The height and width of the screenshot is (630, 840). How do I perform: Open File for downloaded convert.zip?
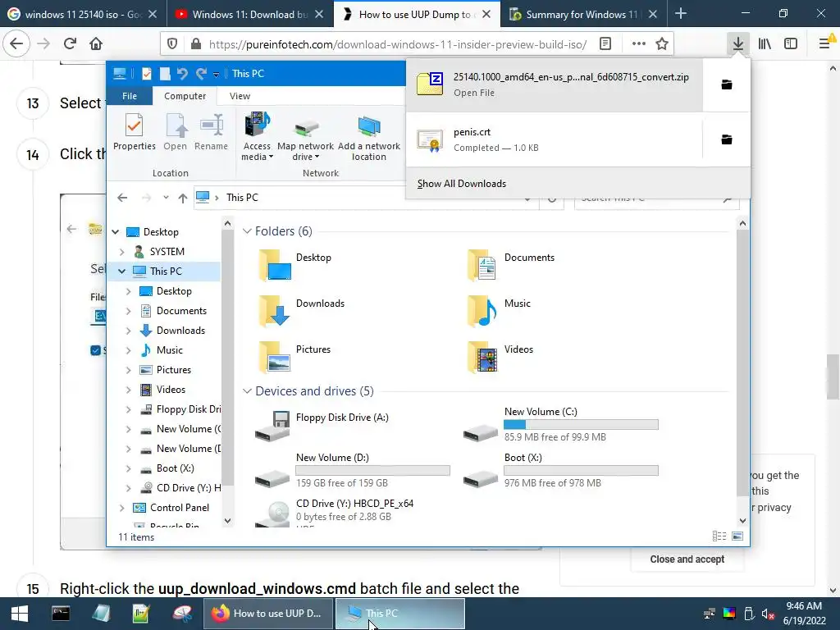(554, 84)
